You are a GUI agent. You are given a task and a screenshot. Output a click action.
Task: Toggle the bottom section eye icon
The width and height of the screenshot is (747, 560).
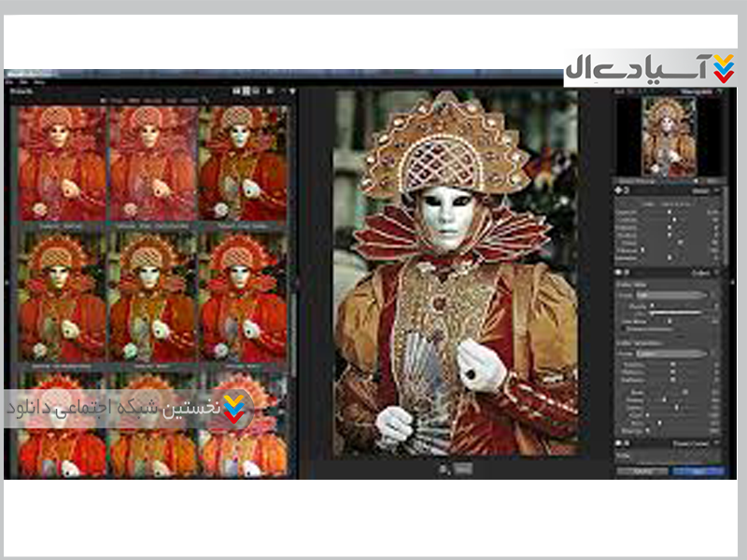(x=616, y=442)
